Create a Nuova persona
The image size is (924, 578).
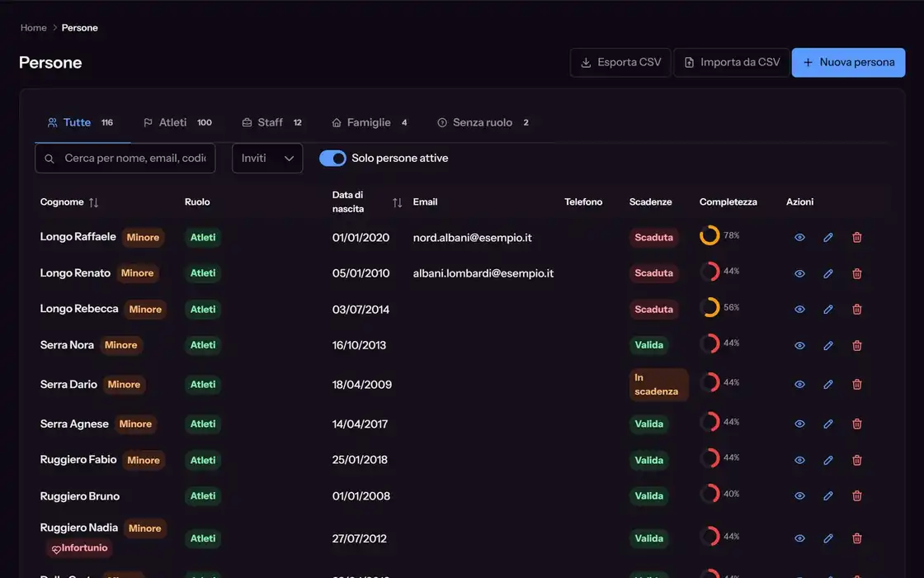849,63
